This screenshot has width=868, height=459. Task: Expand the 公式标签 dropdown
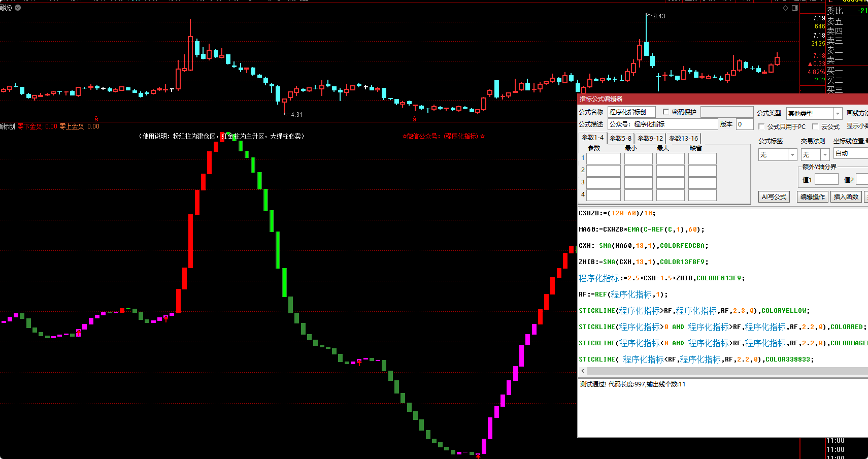[x=792, y=154]
